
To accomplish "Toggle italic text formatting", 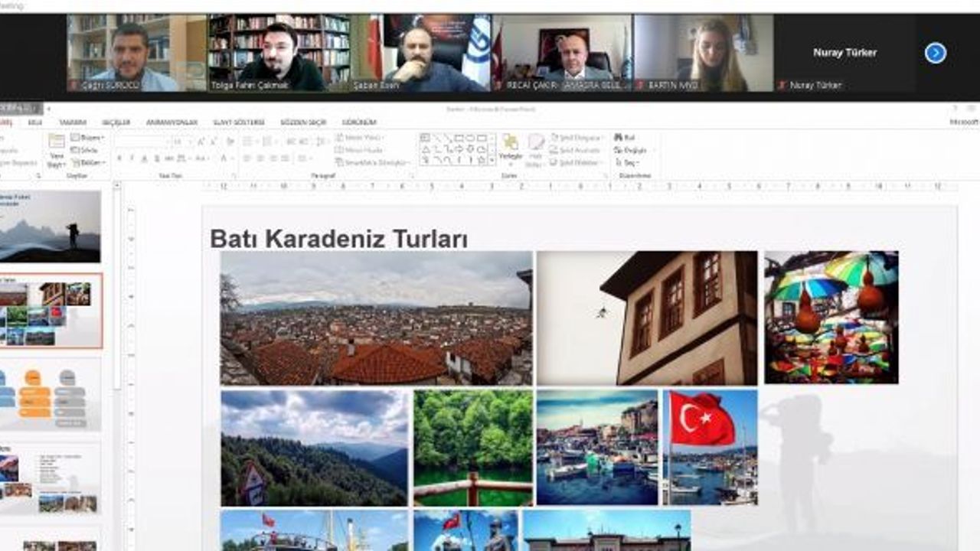I will click(132, 158).
